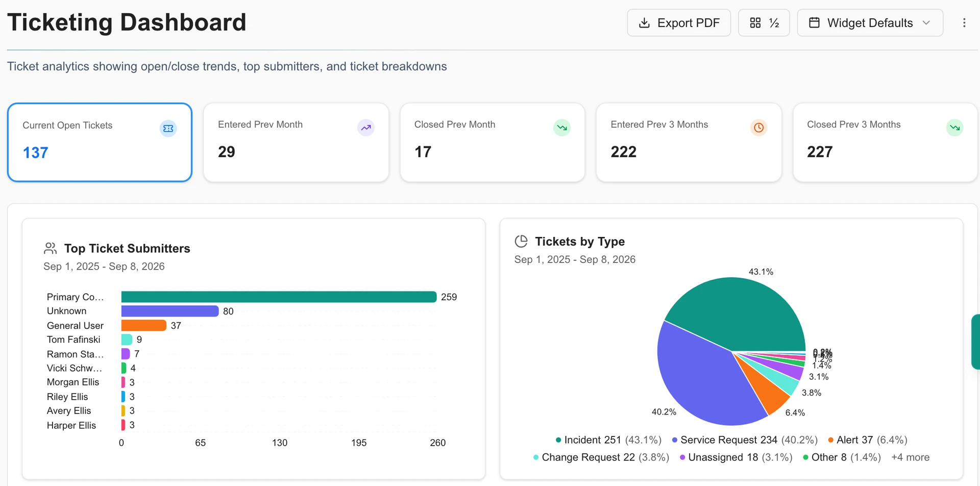980x486 pixels.
Task: Click the 43.1% pie label
Action: (761, 272)
